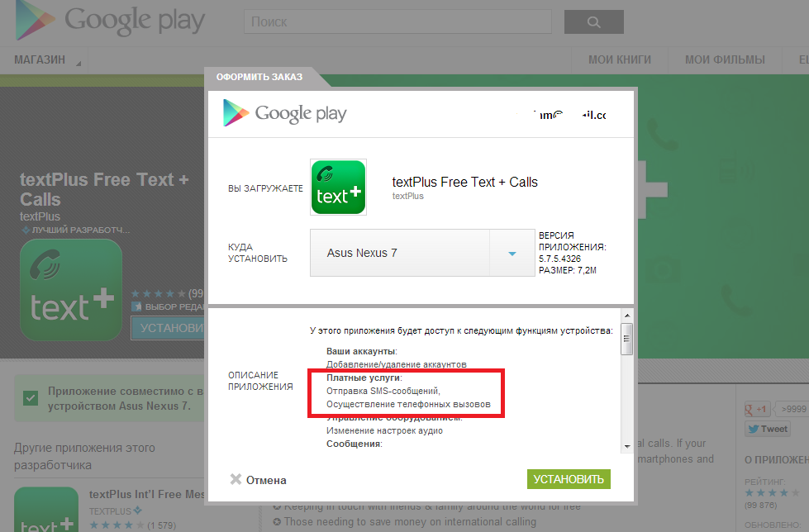Open the textPlus Int'l Free app title link

[147, 494]
